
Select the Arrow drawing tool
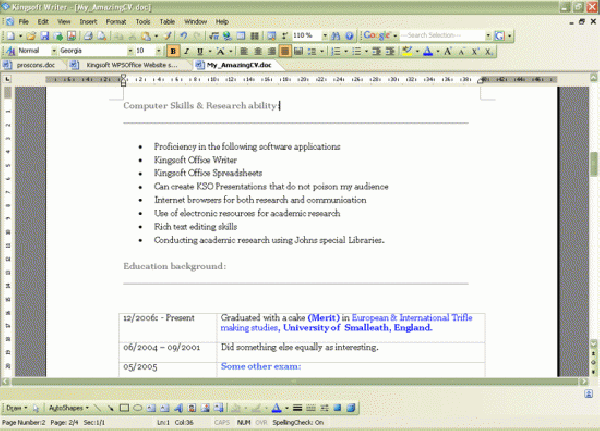coord(111,408)
